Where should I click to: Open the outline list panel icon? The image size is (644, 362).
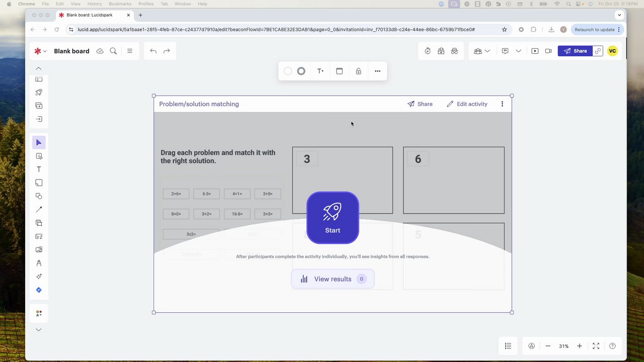508,346
